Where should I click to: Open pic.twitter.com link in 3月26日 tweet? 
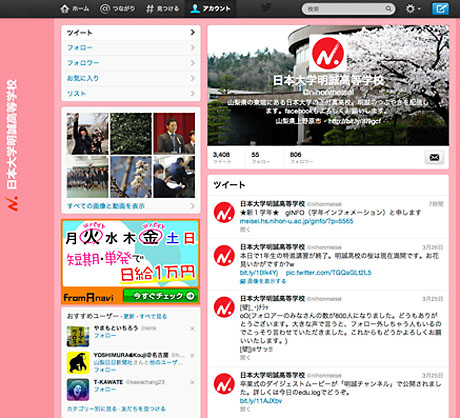(x=328, y=273)
